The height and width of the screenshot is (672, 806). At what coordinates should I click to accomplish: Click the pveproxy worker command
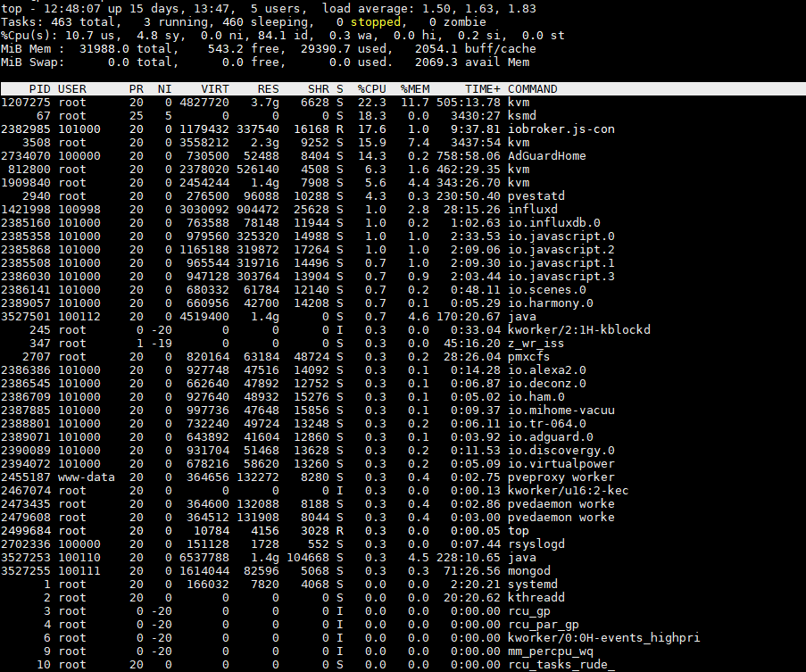tap(561, 477)
